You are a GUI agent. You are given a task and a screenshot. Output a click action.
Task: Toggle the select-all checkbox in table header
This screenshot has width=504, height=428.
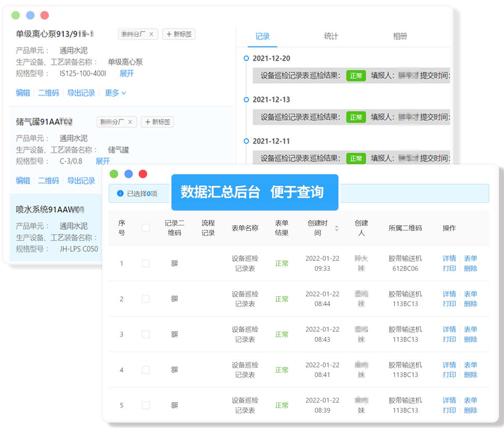click(146, 228)
